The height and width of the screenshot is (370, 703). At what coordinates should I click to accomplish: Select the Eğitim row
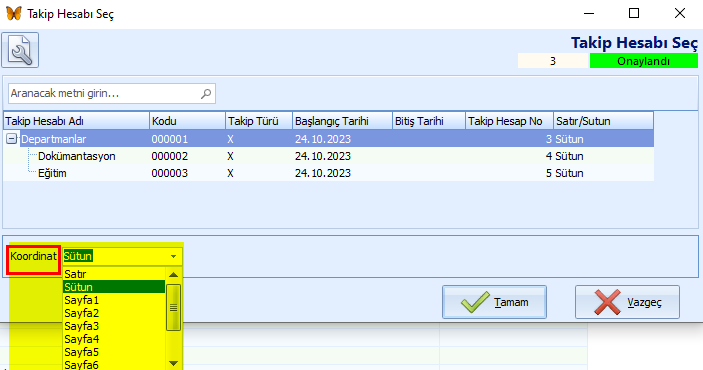[x=328, y=173]
